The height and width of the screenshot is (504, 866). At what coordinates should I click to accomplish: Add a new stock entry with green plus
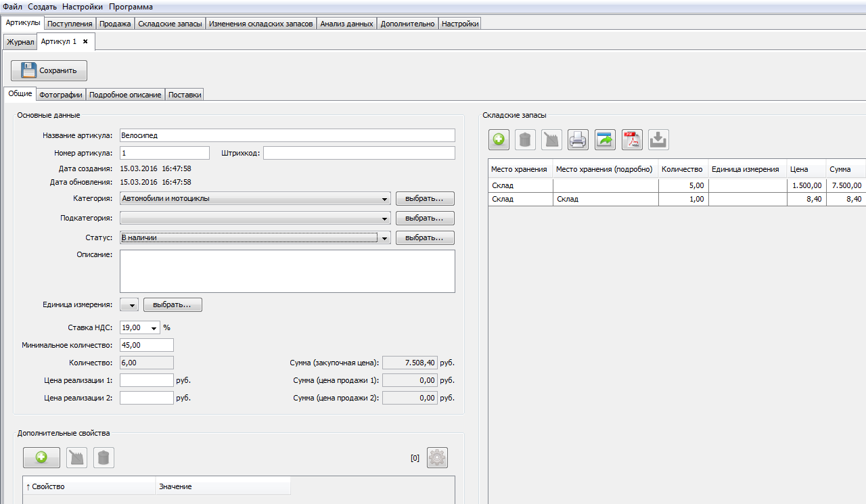click(x=499, y=140)
